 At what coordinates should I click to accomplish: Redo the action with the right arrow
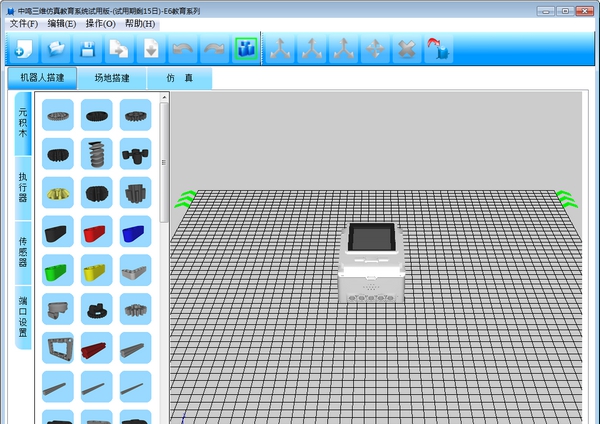pyautogui.click(x=214, y=49)
